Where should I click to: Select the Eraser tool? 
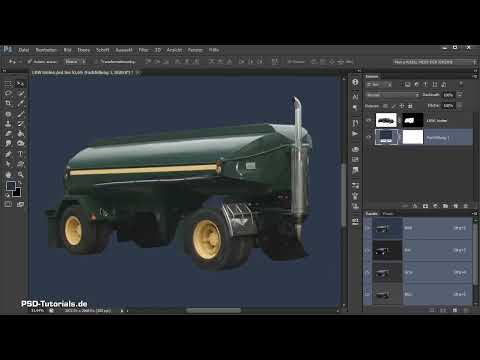[x=8, y=134]
